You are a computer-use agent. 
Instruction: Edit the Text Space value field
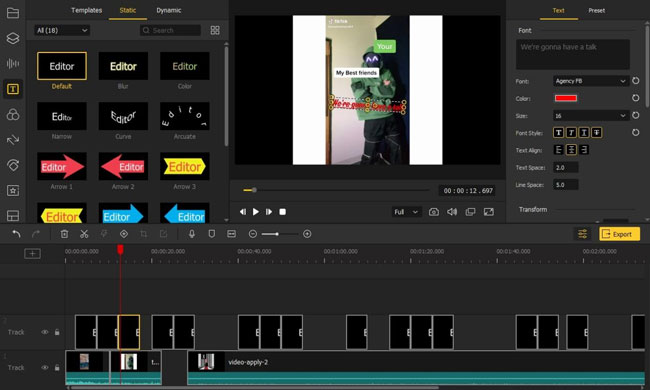point(565,167)
